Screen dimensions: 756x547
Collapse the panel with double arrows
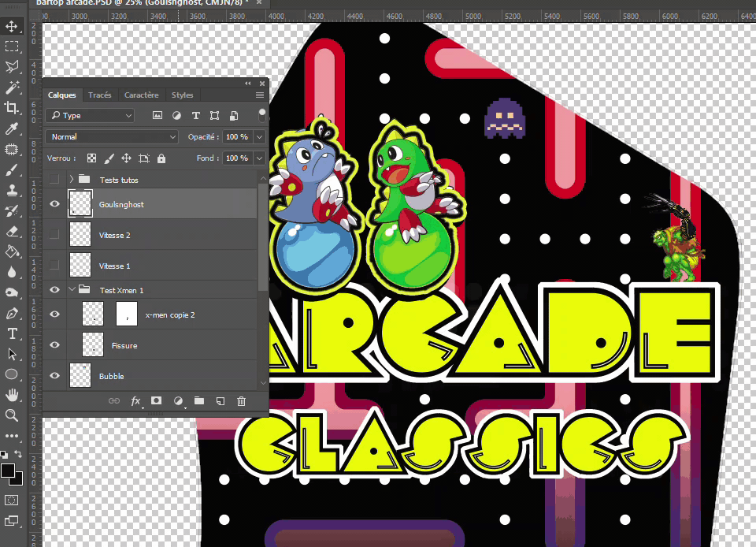[x=248, y=84]
